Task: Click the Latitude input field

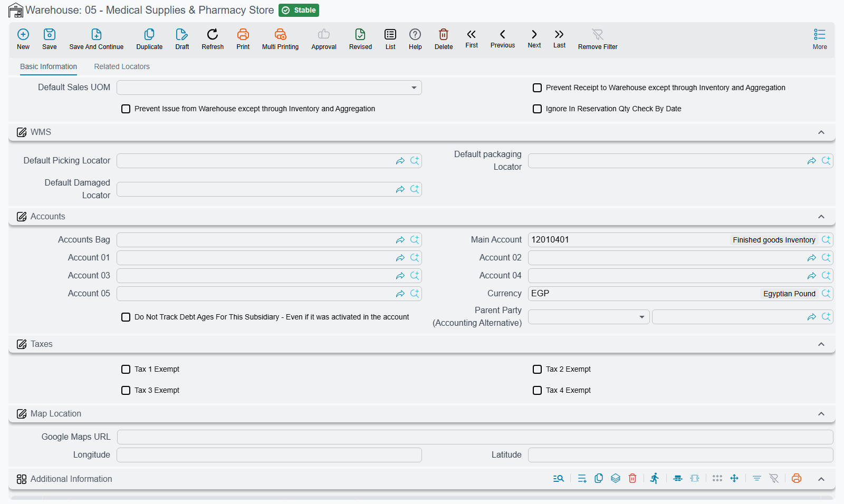Action: [680, 455]
